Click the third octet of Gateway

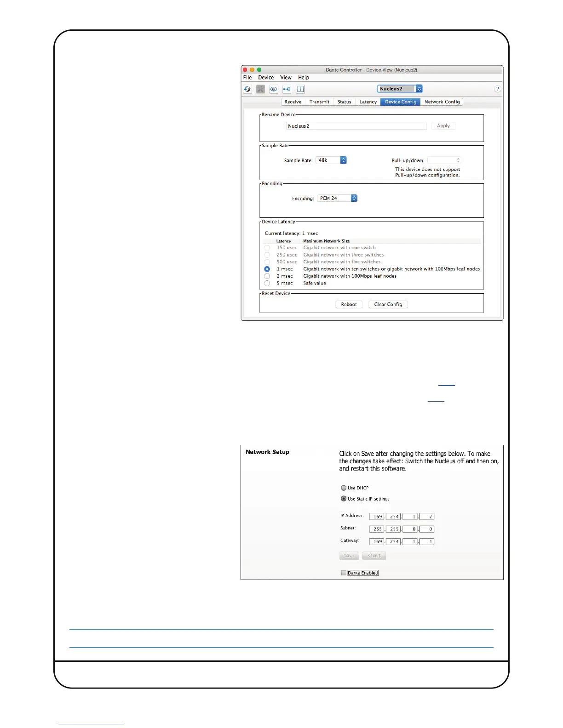410,541
